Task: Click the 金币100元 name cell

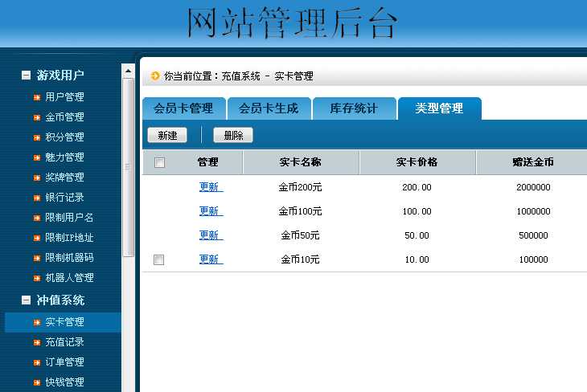Action: click(x=300, y=211)
